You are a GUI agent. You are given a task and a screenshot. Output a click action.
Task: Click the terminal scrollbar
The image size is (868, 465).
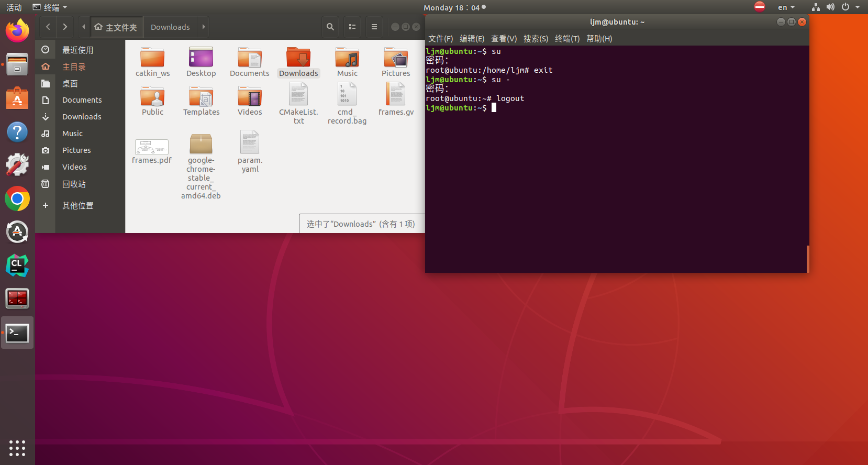(x=808, y=259)
